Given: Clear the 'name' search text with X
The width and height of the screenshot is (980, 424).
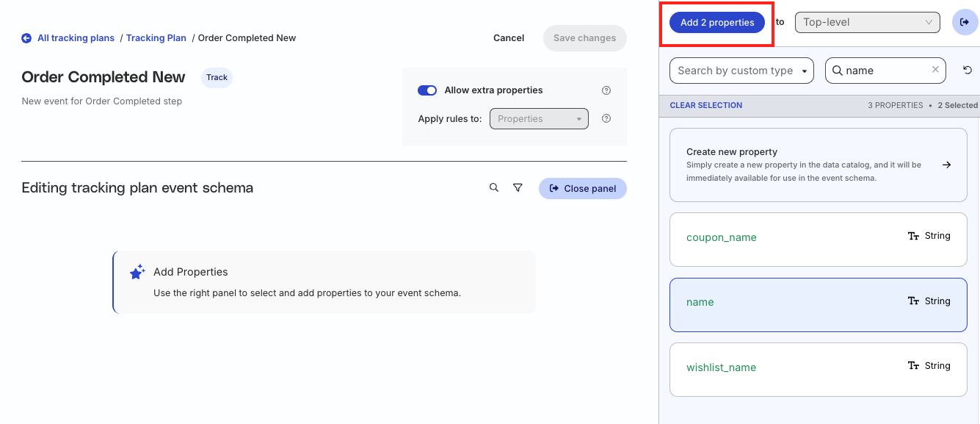Looking at the screenshot, I should [935, 70].
